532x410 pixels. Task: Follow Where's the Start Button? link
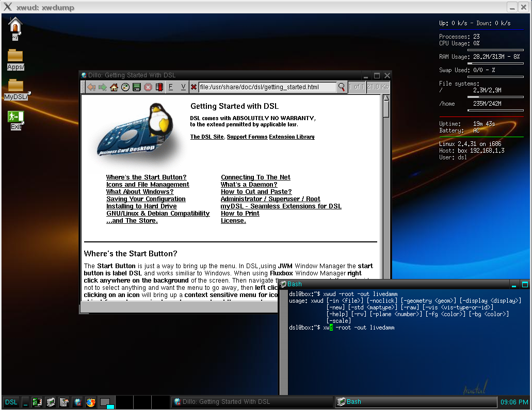click(146, 177)
